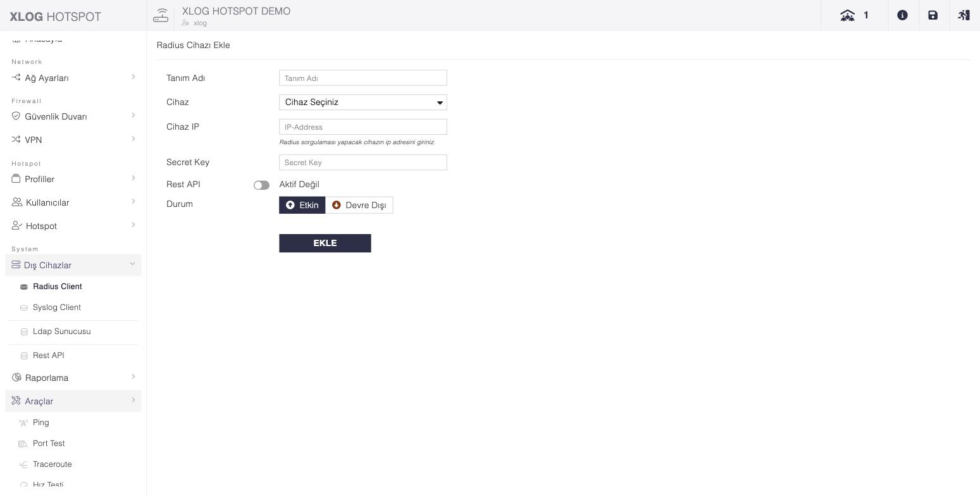Image resolution: width=980 pixels, height=496 pixels.
Task: Click the Ağ Ayarları network icon
Action: click(x=16, y=77)
